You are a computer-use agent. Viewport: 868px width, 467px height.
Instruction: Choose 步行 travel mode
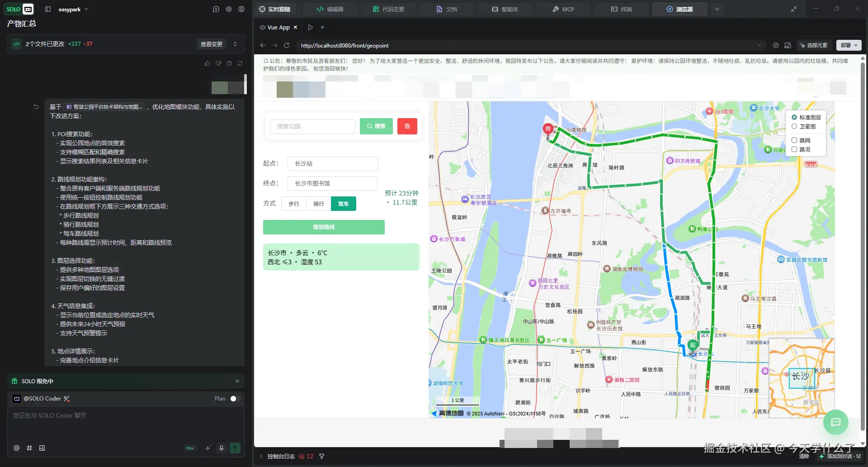[x=294, y=204]
